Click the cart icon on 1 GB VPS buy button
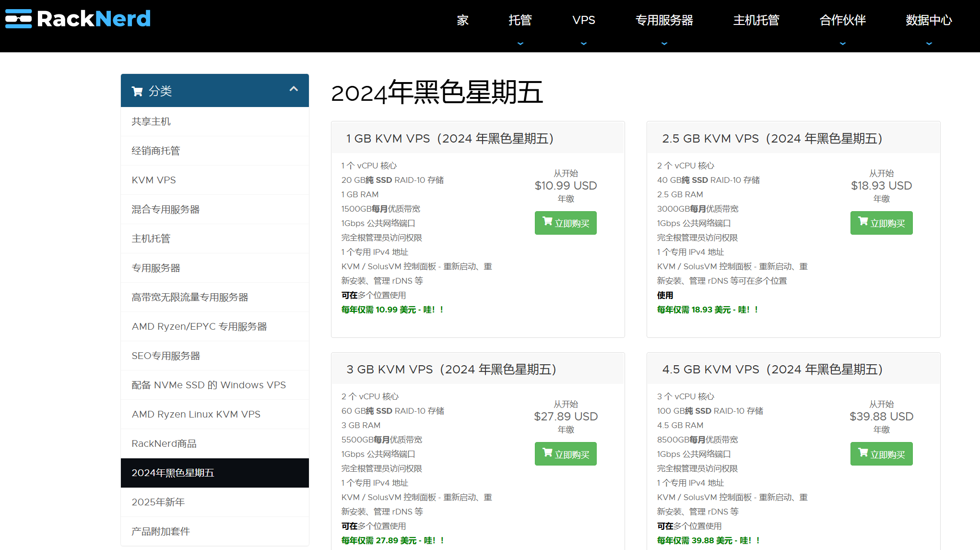 tap(548, 221)
